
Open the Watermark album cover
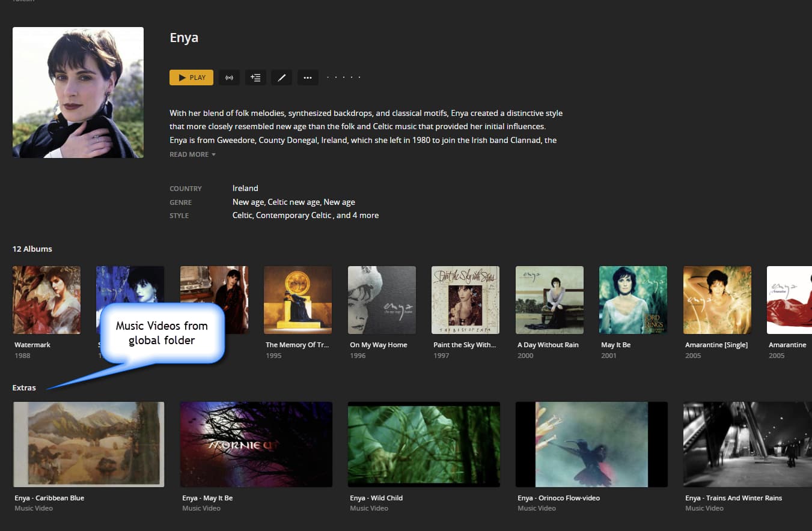coord(46,300)
